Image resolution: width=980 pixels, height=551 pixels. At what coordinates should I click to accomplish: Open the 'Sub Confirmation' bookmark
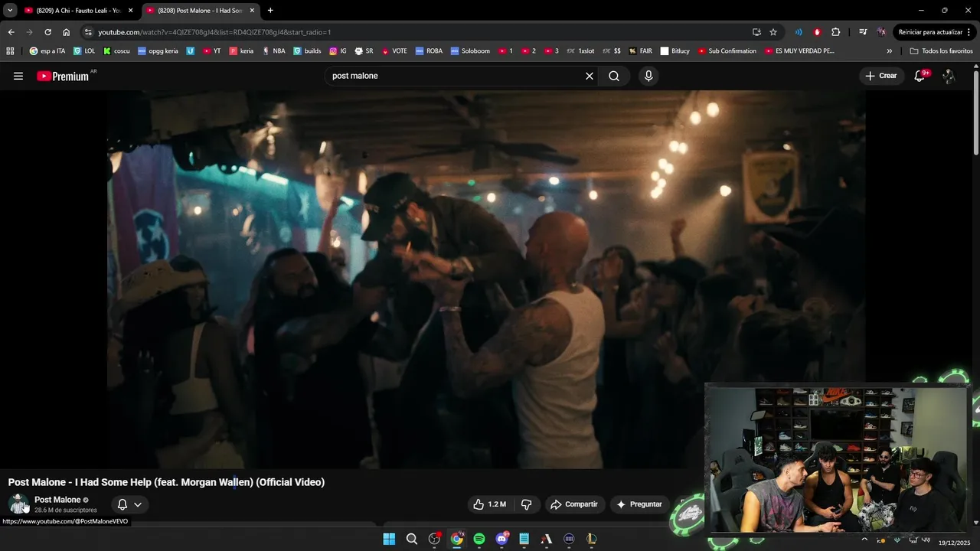click(727, 51)
